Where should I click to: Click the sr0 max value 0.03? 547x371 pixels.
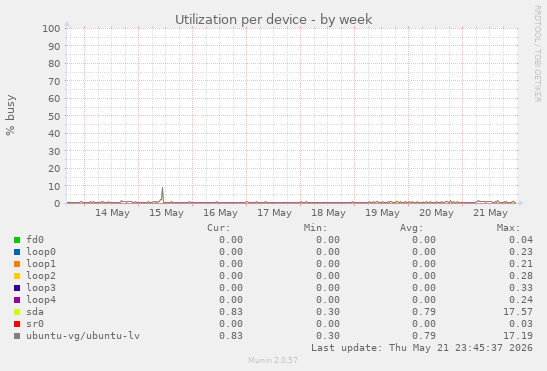coord(520,324)
